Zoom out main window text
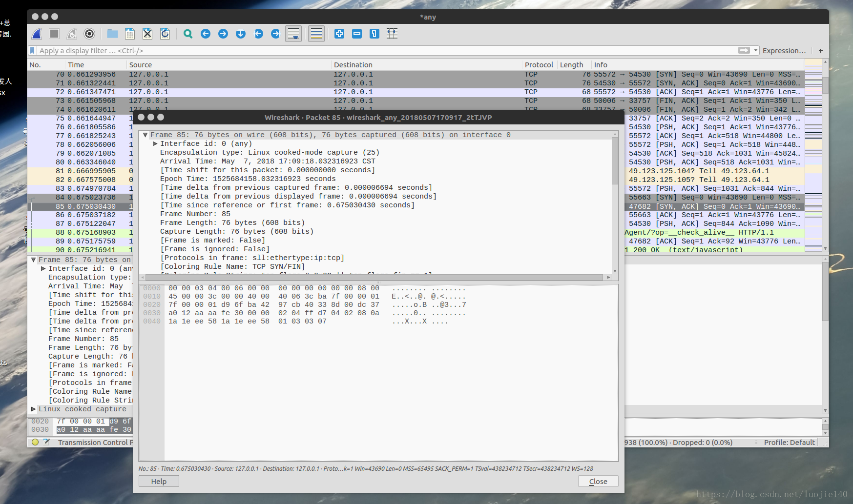The image size is (853, 504). (x=357, y=34)
